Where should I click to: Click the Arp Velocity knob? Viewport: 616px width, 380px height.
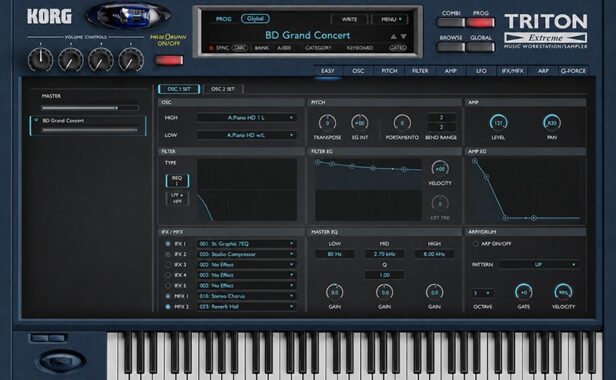pyautogui.click(x=563, y=292)
